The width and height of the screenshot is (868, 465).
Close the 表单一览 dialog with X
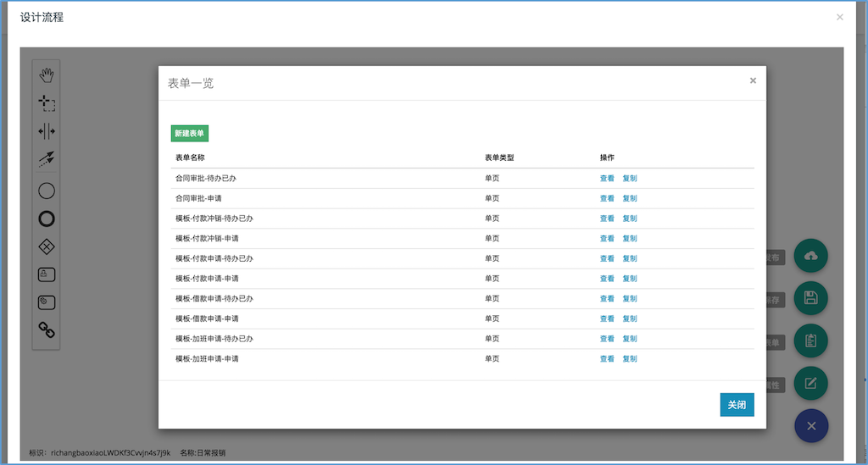click(753, 81)
